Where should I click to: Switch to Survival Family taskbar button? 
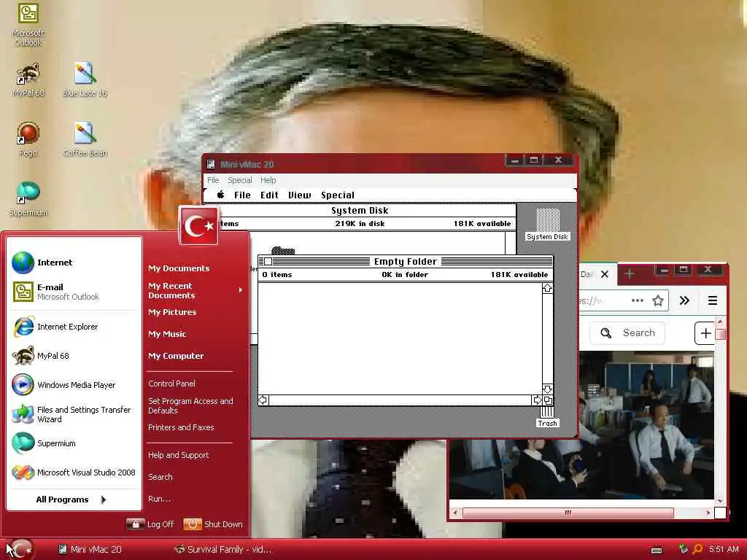[x=223, y=550]
